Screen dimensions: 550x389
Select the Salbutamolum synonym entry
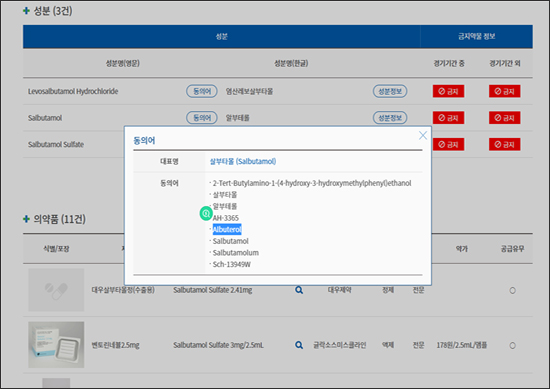coord(236,253)
